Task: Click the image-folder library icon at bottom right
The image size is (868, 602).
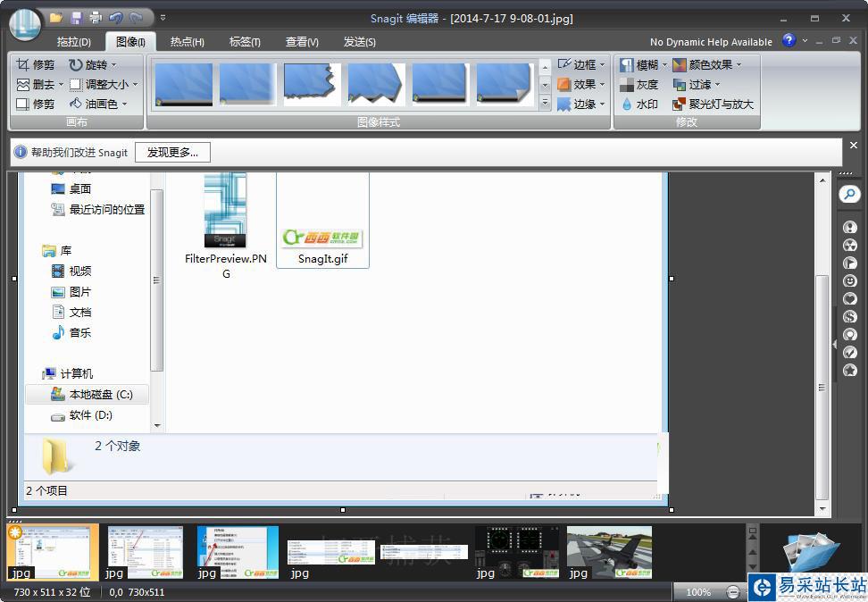Action: 812,553
